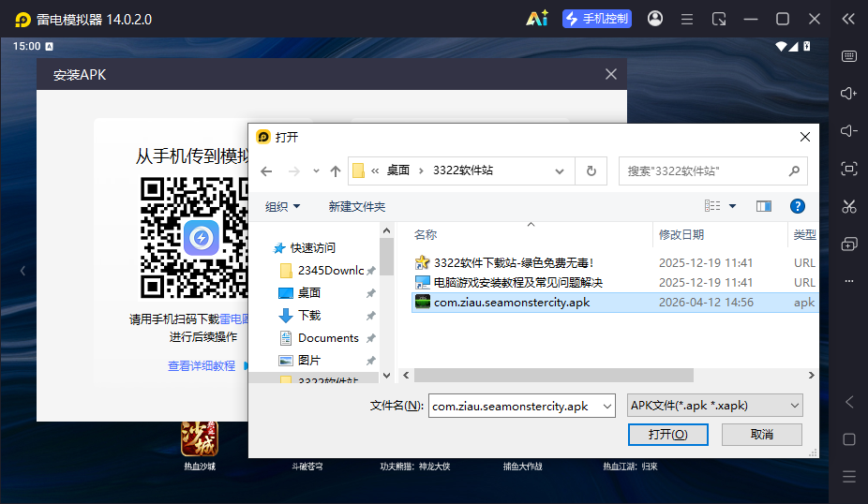Viewport: 868px width, 504px height.
Task: Expand the view options dropdown arrow
Action: coord(732,206)
